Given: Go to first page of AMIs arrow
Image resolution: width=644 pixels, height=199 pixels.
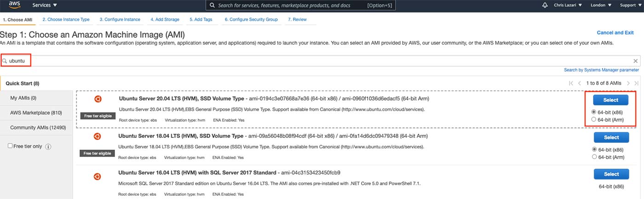Looking at the screenshot, I should click(x=571, y=83).
